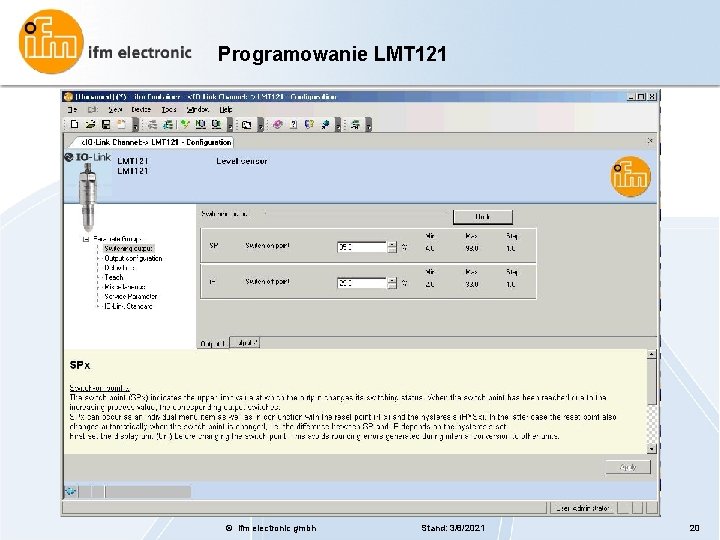Click the green checkmark toolbar icon

[x=185, y=124]
